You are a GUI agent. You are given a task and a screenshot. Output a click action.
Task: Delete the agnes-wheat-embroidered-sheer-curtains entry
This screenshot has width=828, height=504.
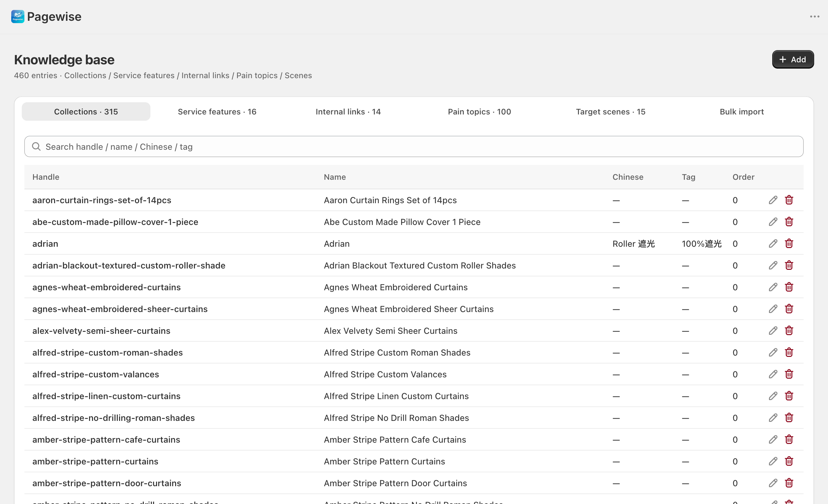pos(789,309)
